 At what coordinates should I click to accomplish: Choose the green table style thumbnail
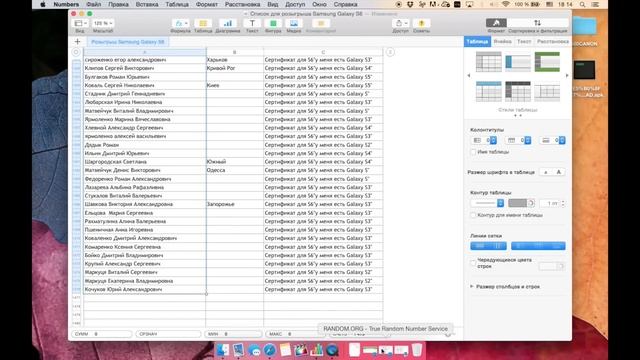(x=547, y=62)
